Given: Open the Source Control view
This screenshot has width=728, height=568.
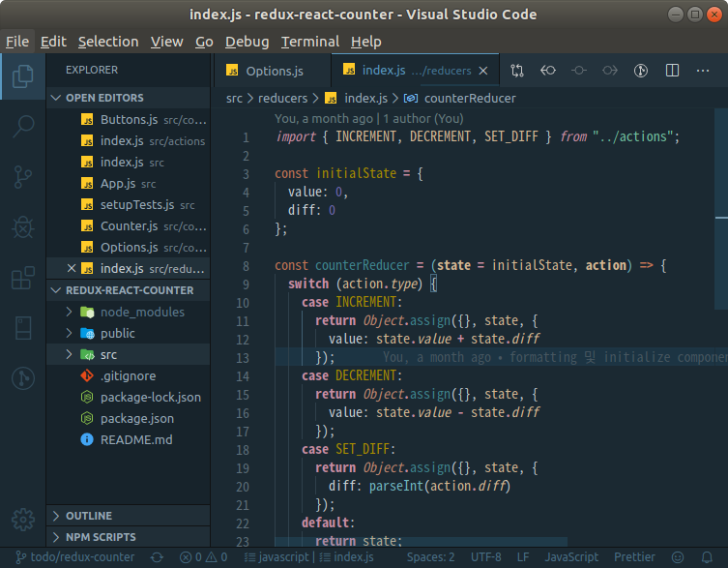Looking at the screenshot, I should click(23, 177).
